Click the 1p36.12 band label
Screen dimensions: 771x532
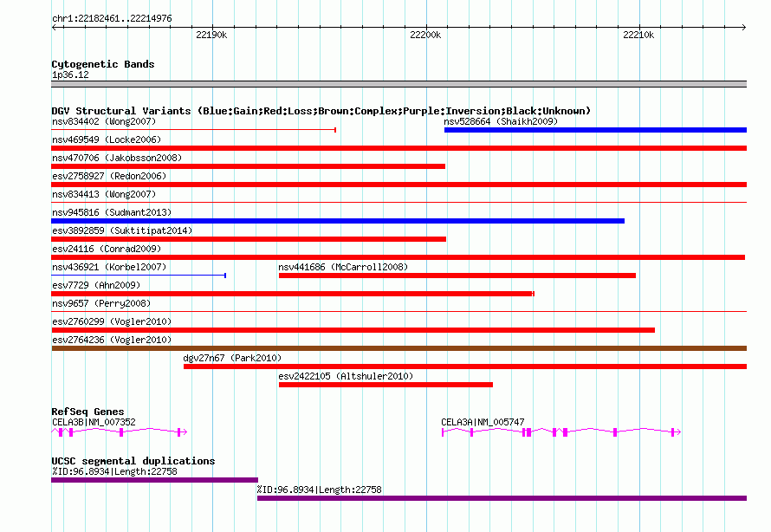[70, 75]
